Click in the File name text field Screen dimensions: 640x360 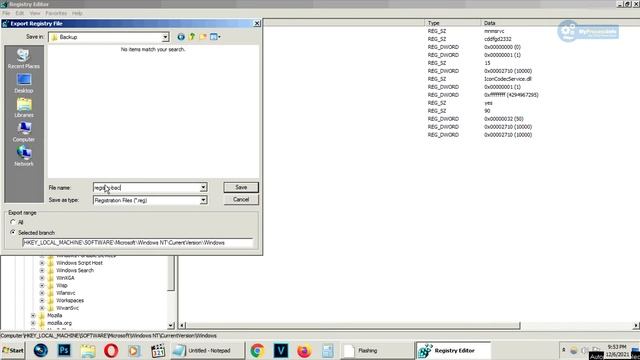(x=146, y=187)
